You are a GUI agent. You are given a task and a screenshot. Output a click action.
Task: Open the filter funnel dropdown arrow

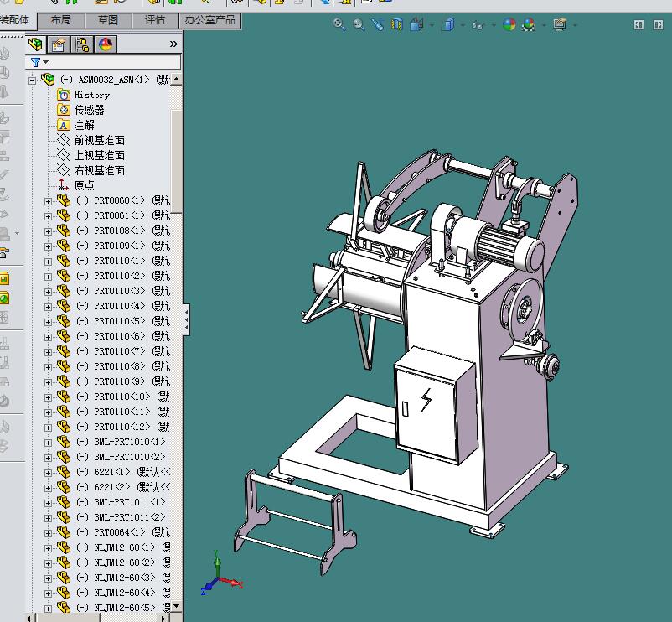tap(46, 62)
